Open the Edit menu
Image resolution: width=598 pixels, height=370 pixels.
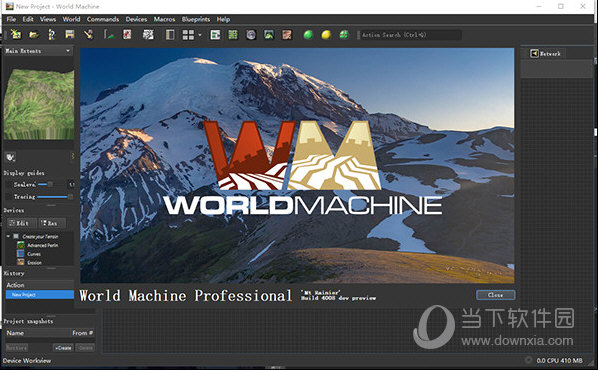[x=27, y=19]
